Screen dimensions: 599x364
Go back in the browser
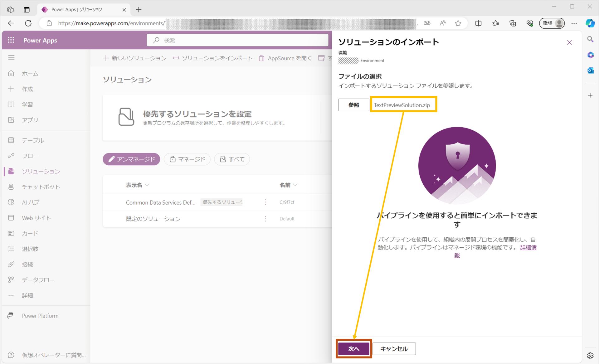(11, 23)
